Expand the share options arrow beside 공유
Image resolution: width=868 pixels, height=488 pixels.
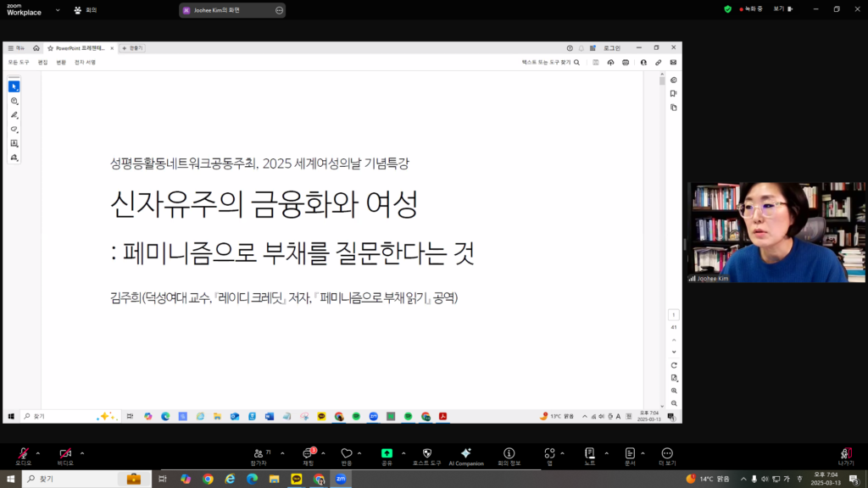click(403, 453)
